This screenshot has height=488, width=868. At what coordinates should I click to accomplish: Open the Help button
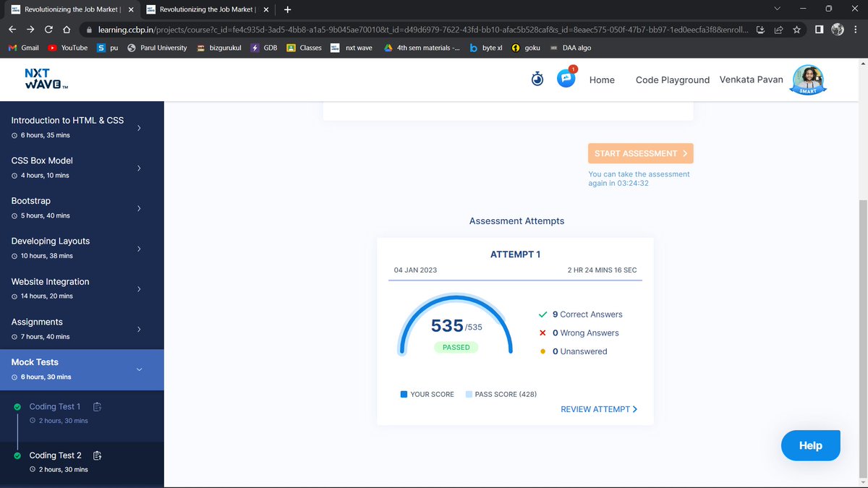(x=811, y=445)
